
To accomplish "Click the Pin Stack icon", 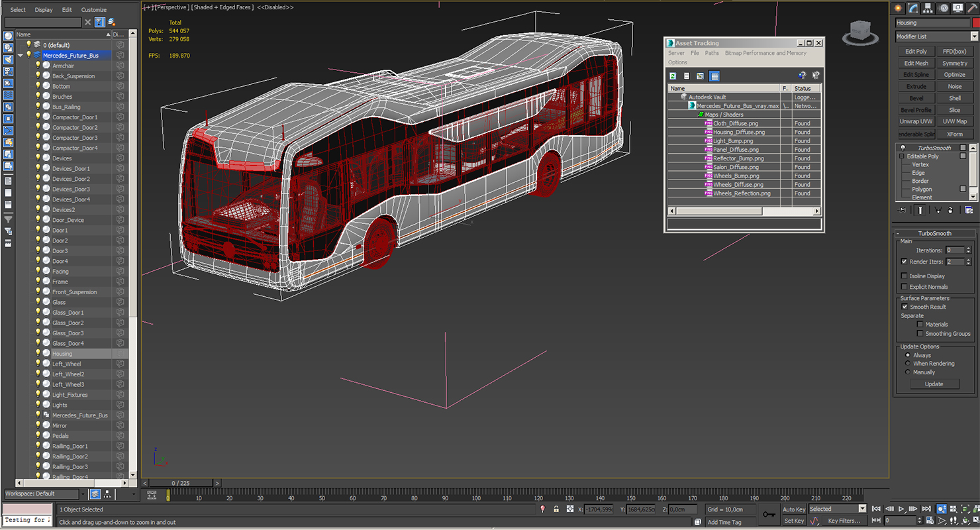I will click(902, 210).
